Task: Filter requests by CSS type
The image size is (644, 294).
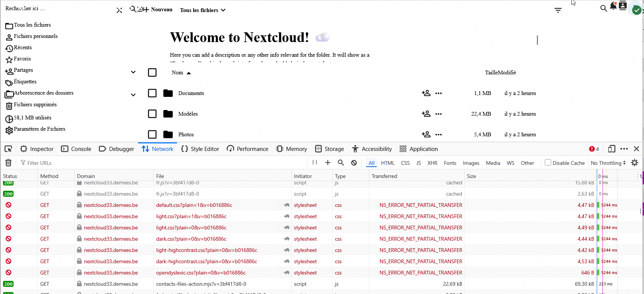Action: 405,163
